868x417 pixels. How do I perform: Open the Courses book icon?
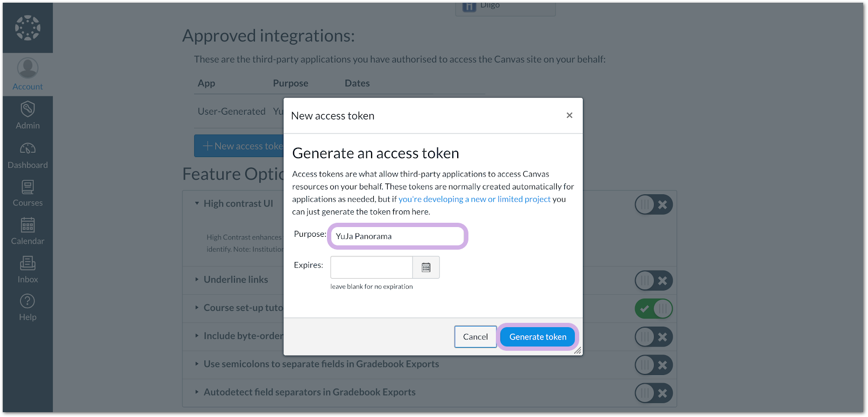tap(27, 187)
